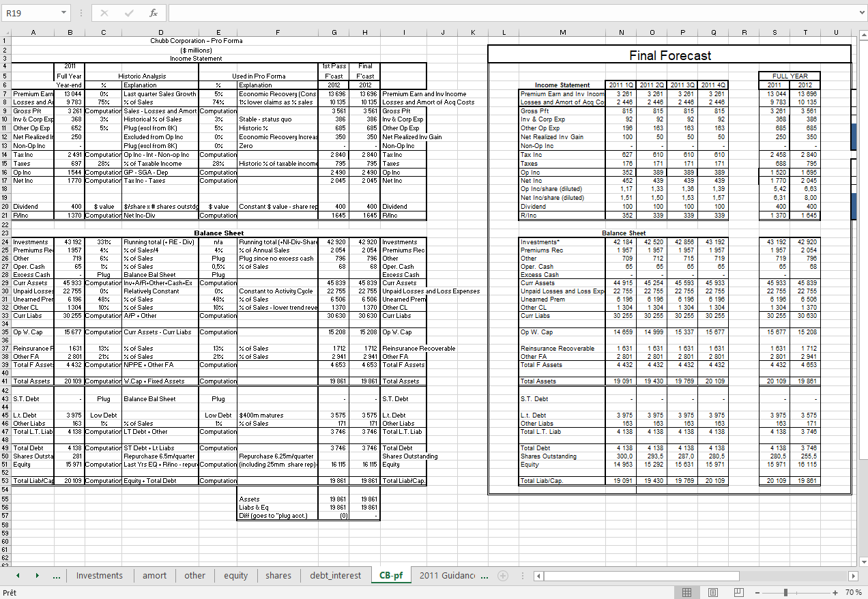
Task: Open the shares sheet tab
Action: pos(278,575)
